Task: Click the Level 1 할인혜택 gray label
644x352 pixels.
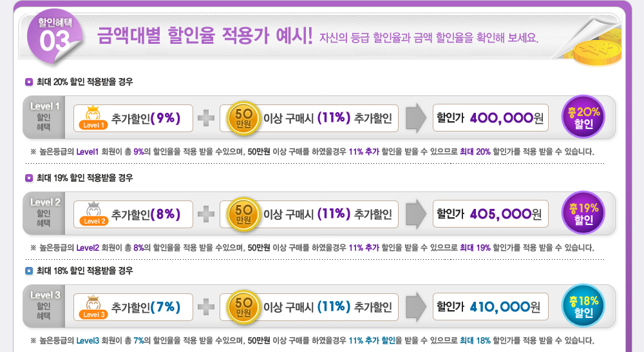Action: 44,117
